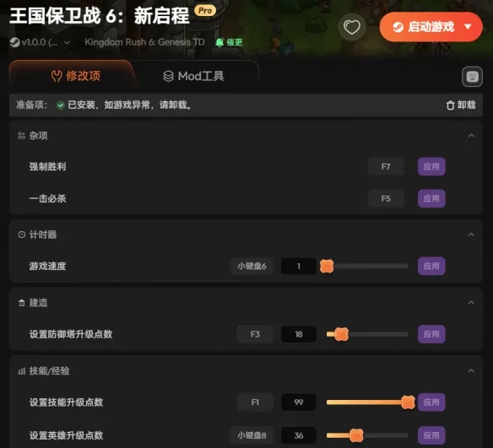The image size is (493, 448).
Task: Apply the 一击必杀 cheat
Action: coord(431,198)
